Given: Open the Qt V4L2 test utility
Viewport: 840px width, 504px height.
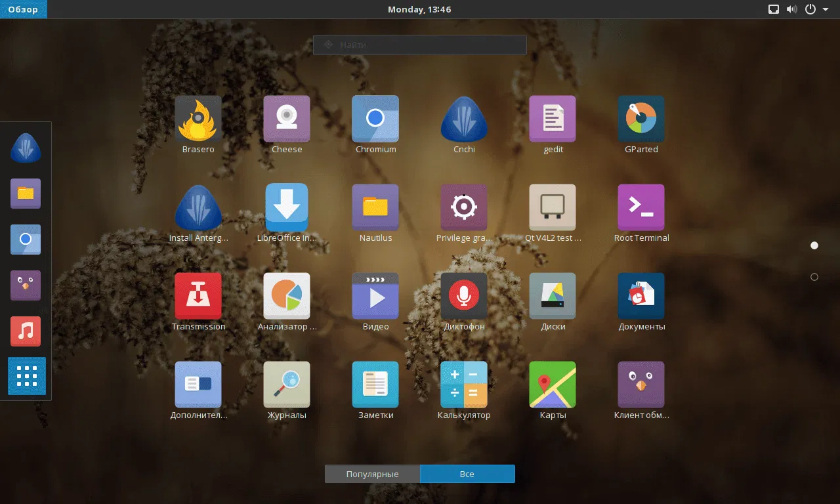Looking at the screenshot, I should (x=553, y=207).
